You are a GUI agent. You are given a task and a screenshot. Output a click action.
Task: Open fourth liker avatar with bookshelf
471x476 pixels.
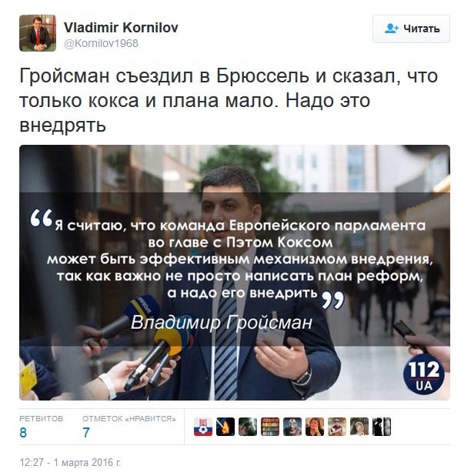(x=270, y=427)
